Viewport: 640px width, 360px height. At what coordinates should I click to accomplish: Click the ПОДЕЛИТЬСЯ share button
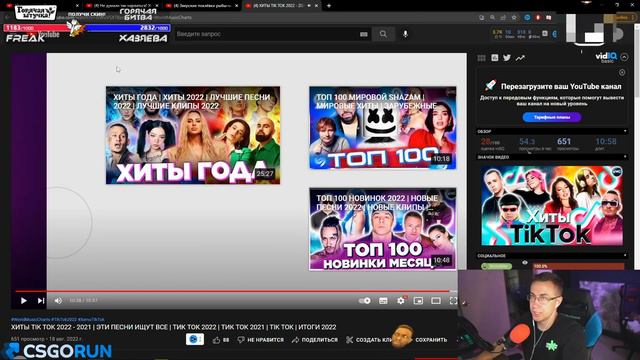click(315, 340)
